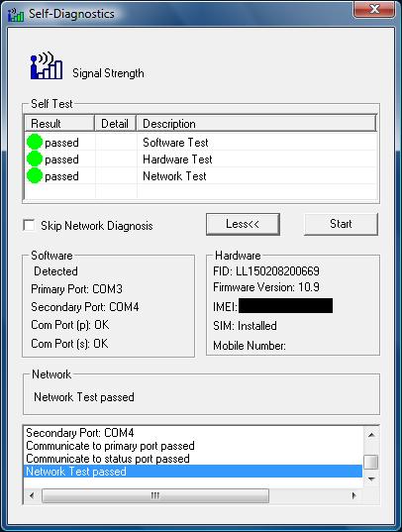
Task: Click the horizontal scrollbar right arrow
Action: 354,495
